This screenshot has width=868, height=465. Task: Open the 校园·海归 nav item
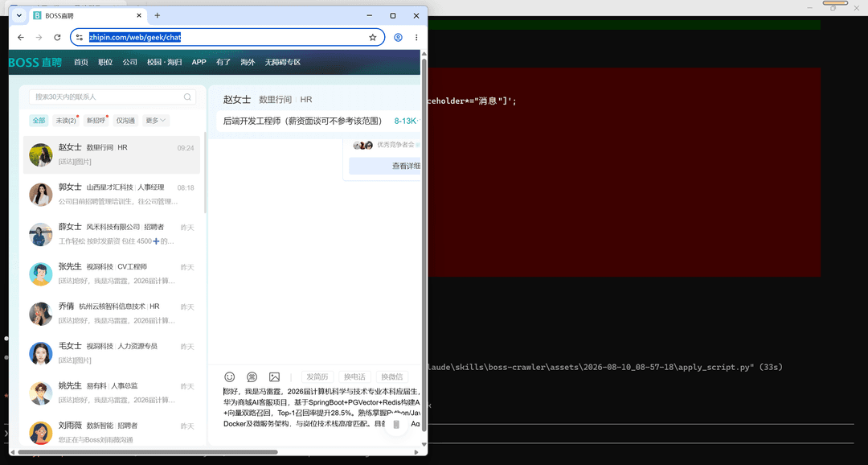pos(165,62)
